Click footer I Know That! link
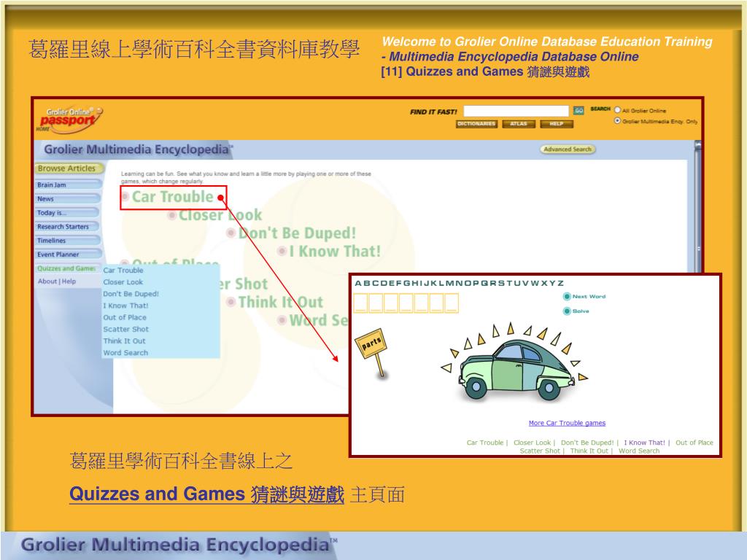Viewport: 747px width, 560px height. [x=645, y=443]
